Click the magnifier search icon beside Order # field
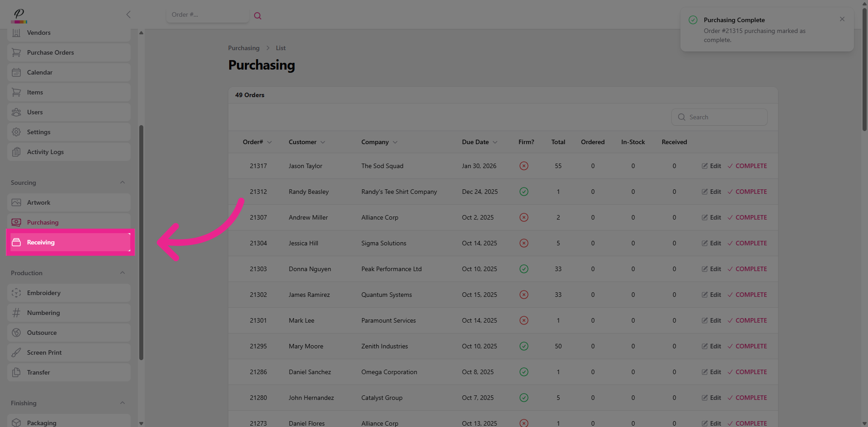 (258, 16)
